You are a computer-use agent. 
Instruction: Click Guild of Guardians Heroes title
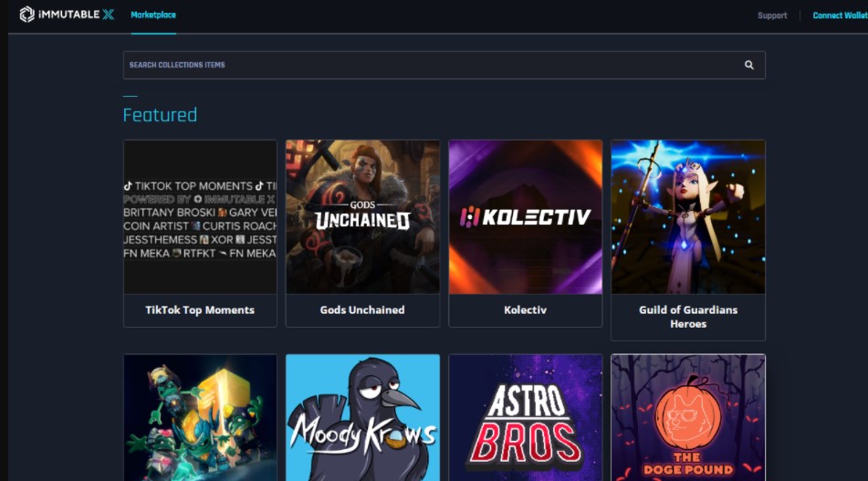(688, 317)
